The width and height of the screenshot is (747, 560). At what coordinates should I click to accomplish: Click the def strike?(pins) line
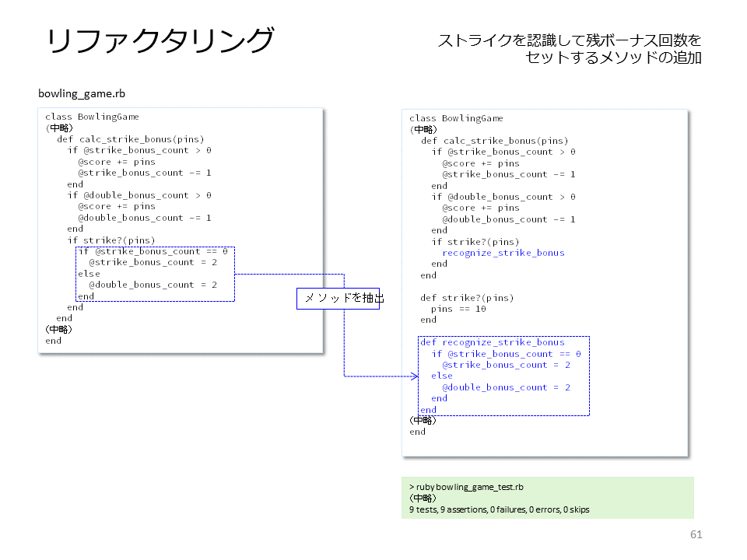[x=467, y=298]
